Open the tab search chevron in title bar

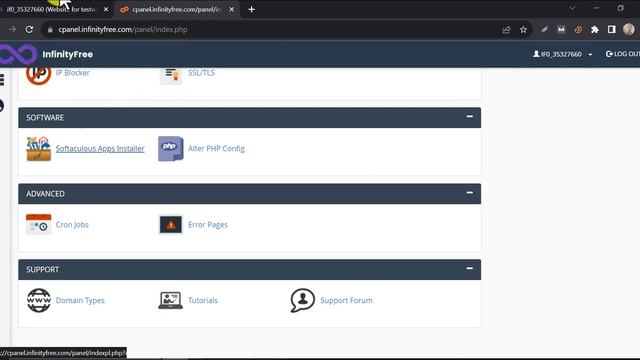click(572, 9)
